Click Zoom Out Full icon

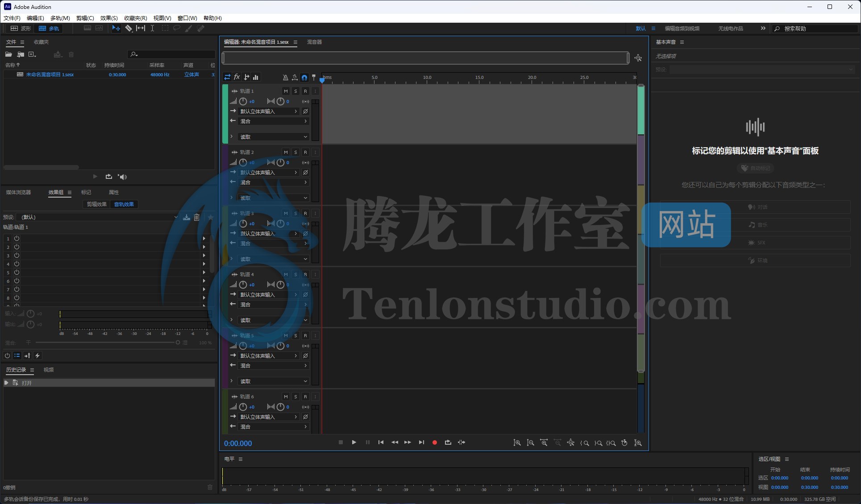(x=570, y=443)
